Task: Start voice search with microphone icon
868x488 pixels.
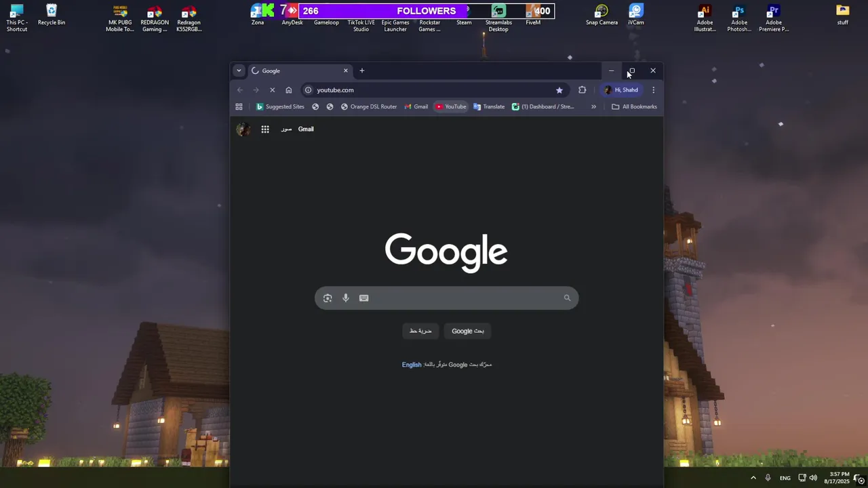Action: click(x=346, y=298)
